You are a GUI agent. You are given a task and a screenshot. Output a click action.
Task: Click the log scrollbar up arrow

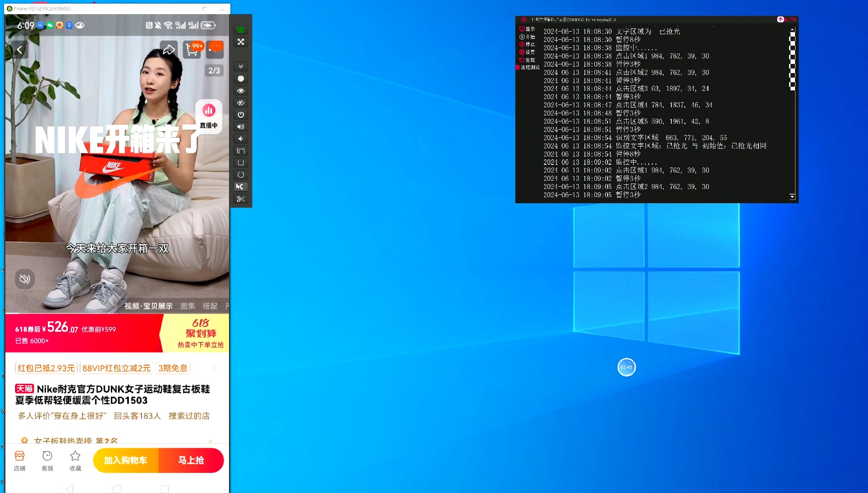tap(792, 29)
